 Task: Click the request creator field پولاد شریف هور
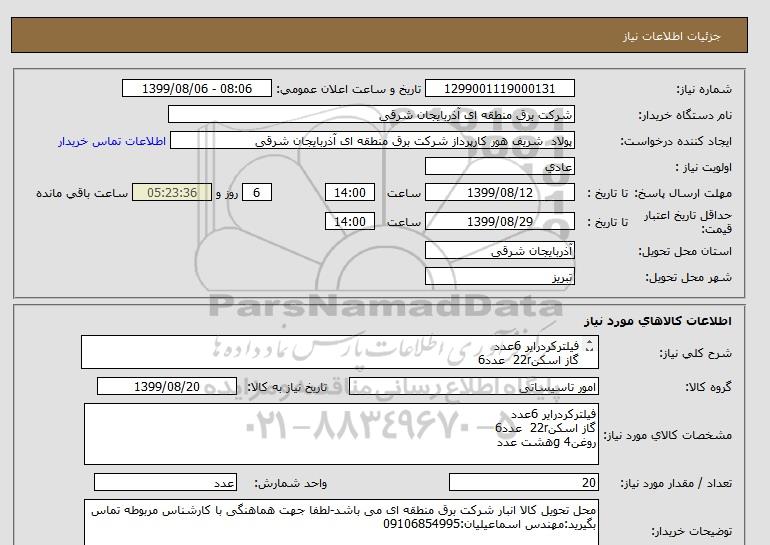(372, 141)
